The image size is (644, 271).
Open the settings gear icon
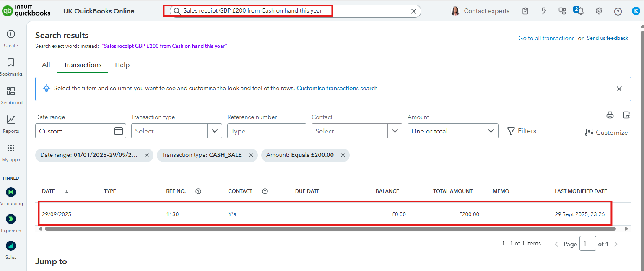[599, 11]
